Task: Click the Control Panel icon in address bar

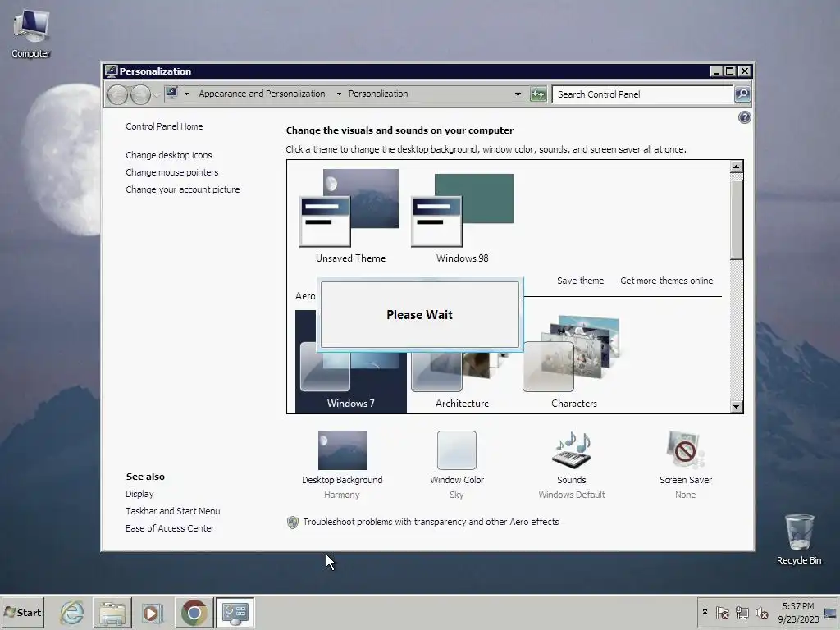Action: coord(171,94)
